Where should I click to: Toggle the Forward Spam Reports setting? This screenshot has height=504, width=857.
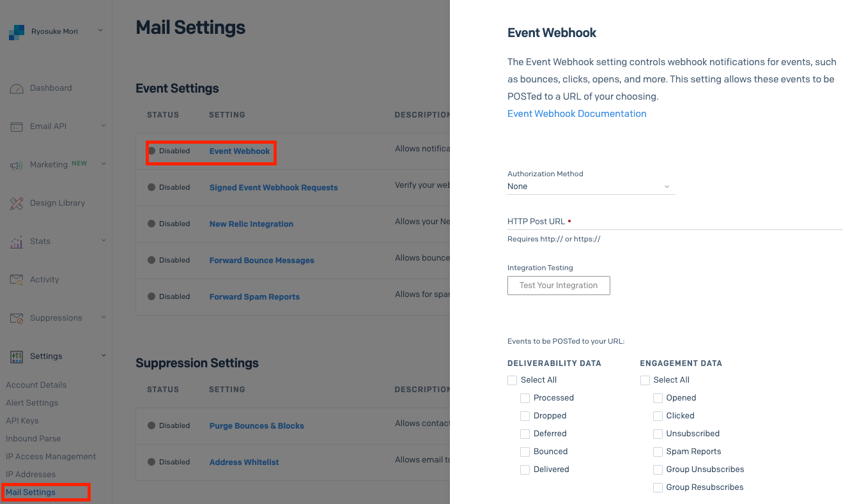pos(254,296)
